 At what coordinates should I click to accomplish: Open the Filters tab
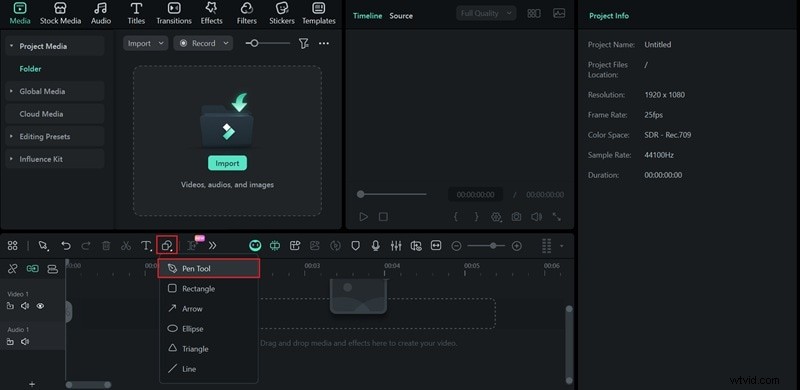pos(246,14)
